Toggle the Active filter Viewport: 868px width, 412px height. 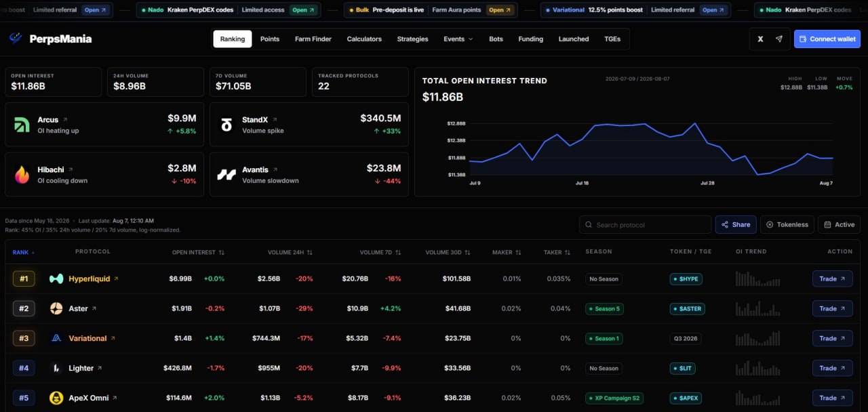coord(839,224)
